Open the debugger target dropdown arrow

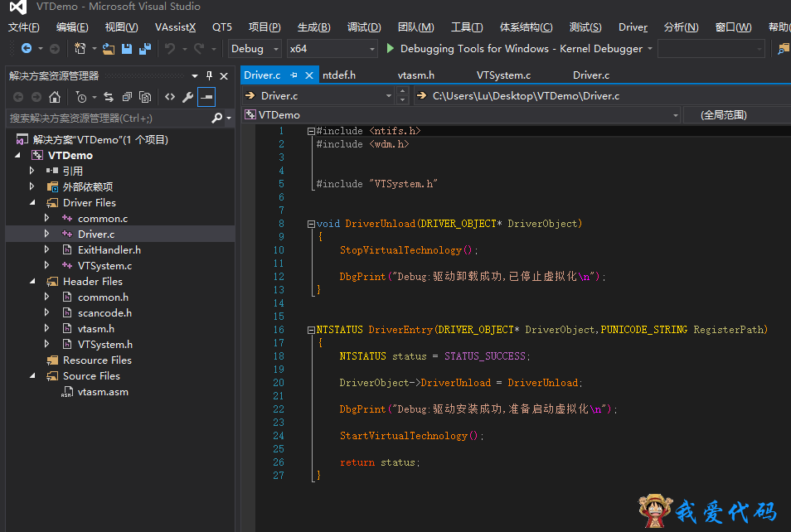tap(650, 49)
